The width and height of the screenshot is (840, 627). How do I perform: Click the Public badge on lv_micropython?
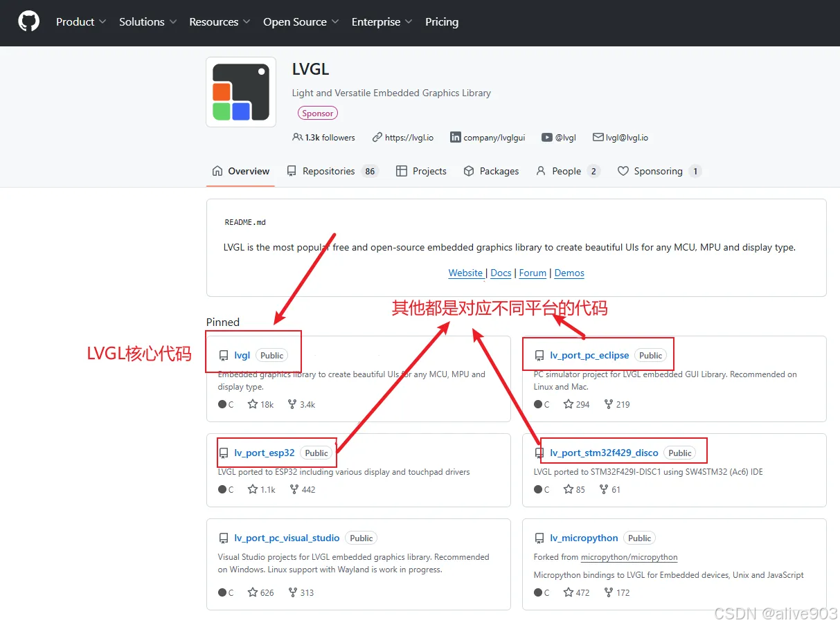click(x=640, y=538)
